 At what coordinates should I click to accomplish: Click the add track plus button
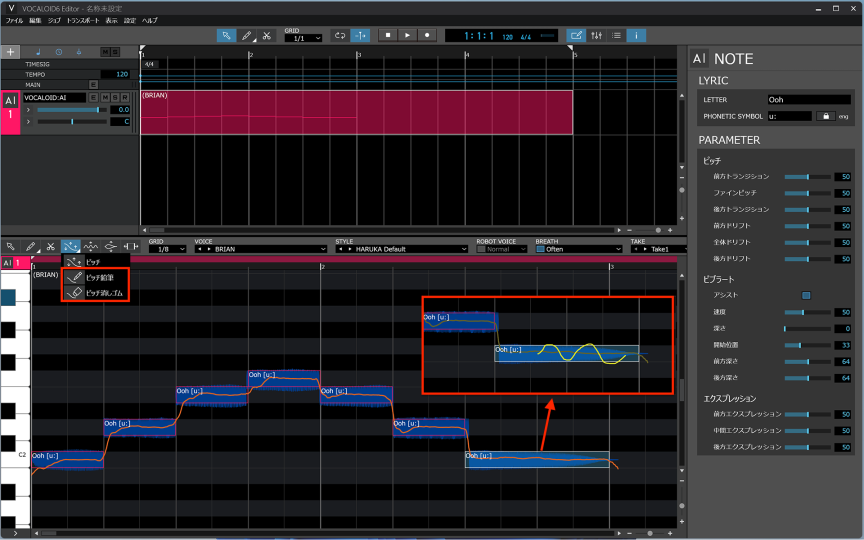point(10,52)
